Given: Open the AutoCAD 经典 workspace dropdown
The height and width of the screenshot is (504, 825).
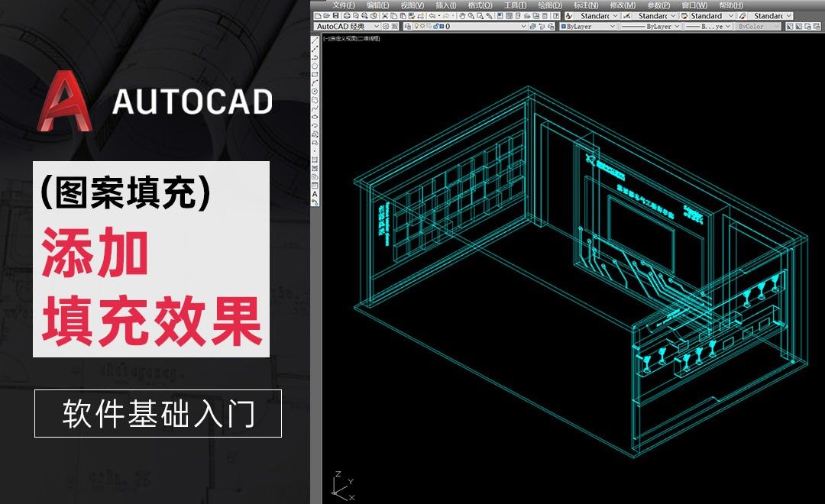Looking at the screenshot, I should [377, 25].
